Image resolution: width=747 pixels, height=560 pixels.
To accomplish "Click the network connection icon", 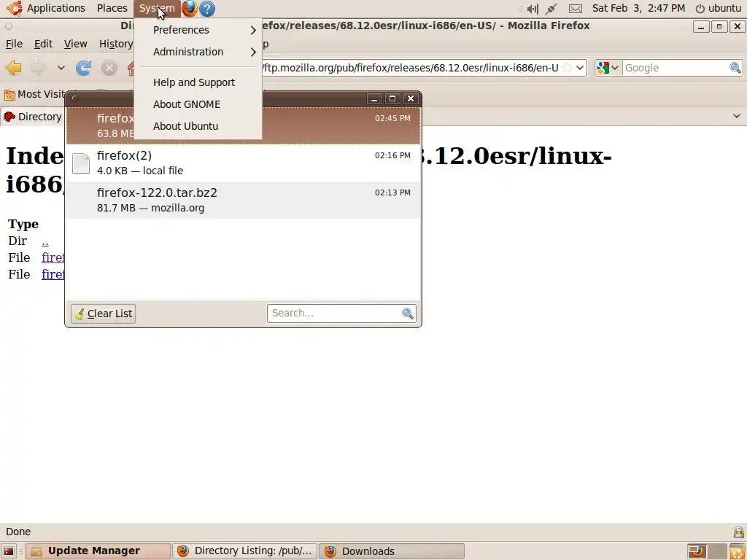I will pyautogui.click(x=551, y=9).
